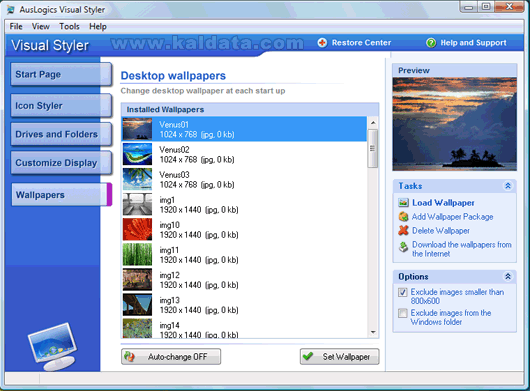
Task: Click the monitor illustration in the sidebar
Action: (52, 346)
